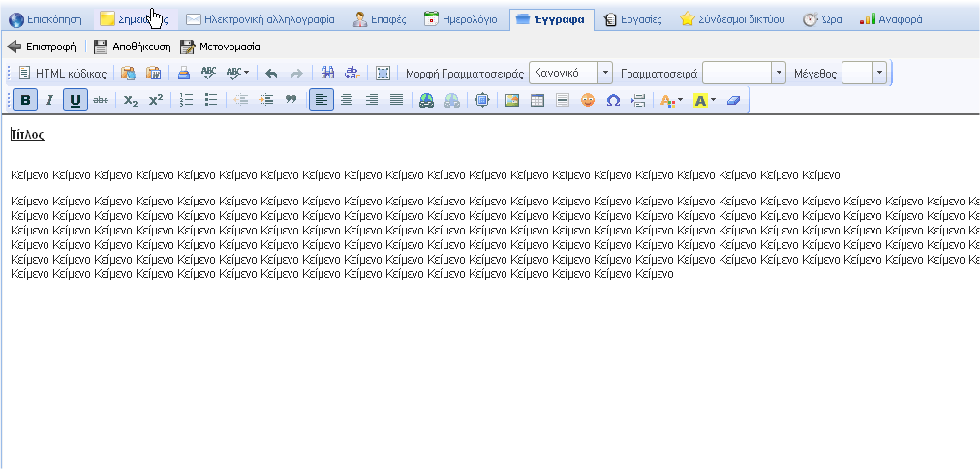Click the blockquote quotation icon
The width and height of the screenshot is (980, 469).
(291, 100)
